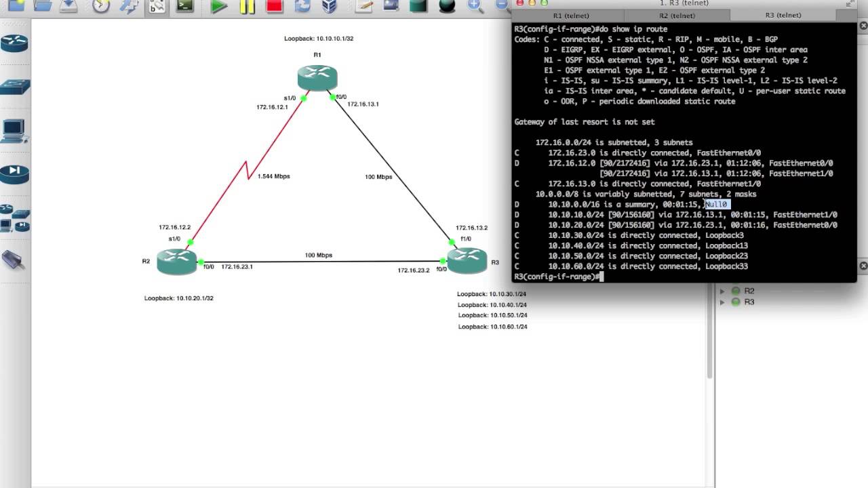The width and height of the screenshot is (868, 488).
Task: Click the '172.16.12.1' address label near R1
Action: 272,107
